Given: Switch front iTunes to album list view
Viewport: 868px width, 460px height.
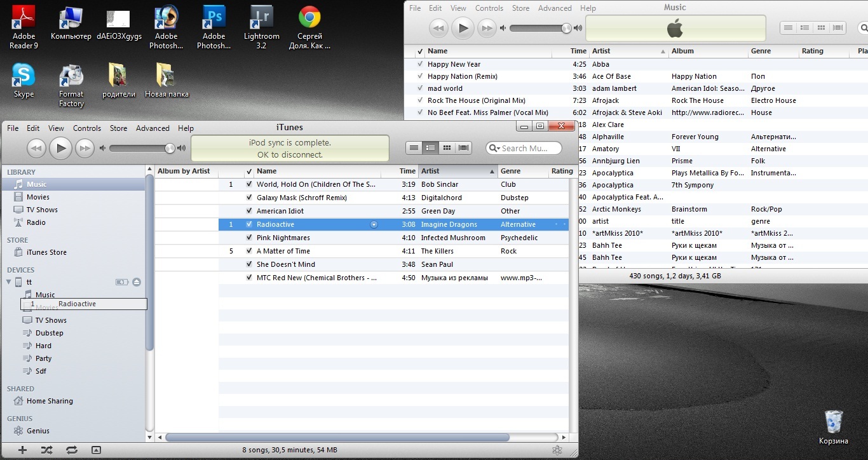Looking at the screenshot, I should (430, 148).
